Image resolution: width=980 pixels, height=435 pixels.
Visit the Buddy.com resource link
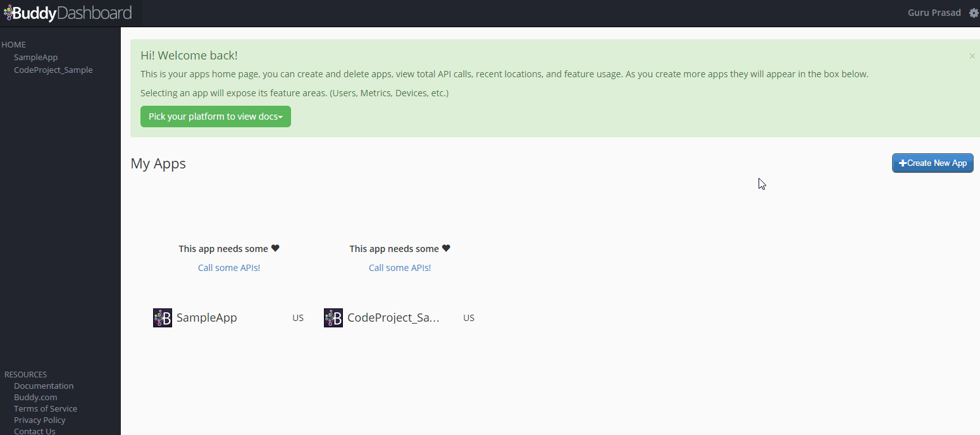35,398
